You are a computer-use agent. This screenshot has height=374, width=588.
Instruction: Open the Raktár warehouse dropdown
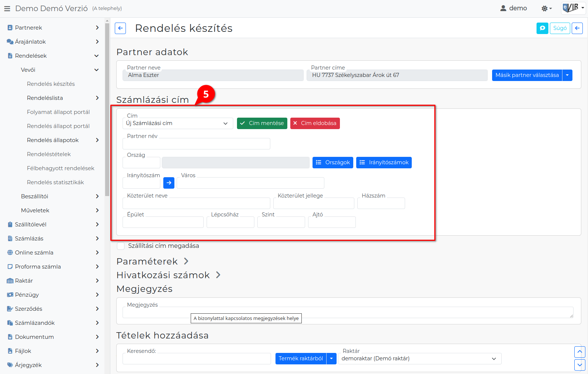pyautogui.click(x=420, y=358)
